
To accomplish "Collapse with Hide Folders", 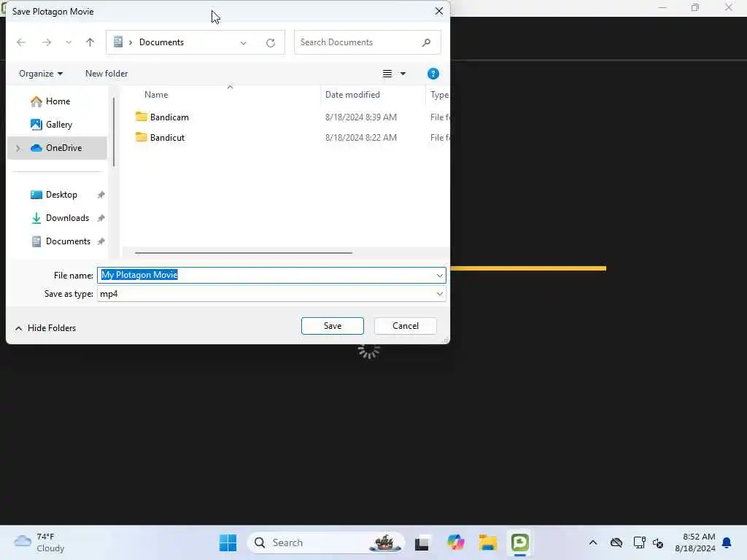I will (45, 328).
